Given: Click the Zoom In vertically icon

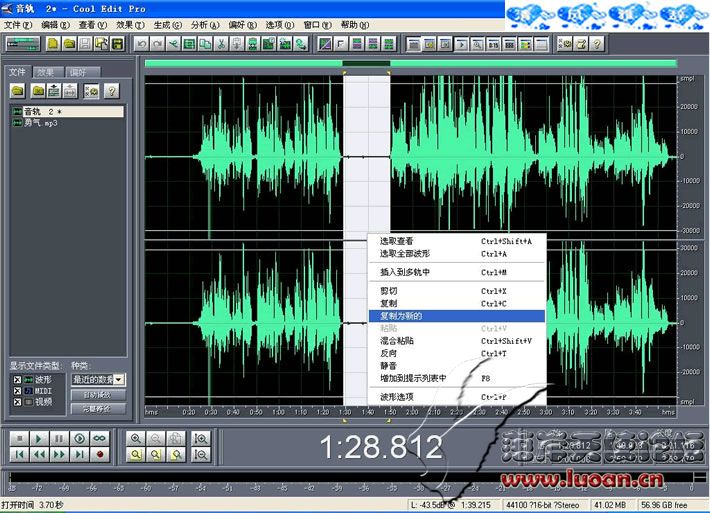Looking at the screenshot, I should pyautogui.click(x=201, y=438).
